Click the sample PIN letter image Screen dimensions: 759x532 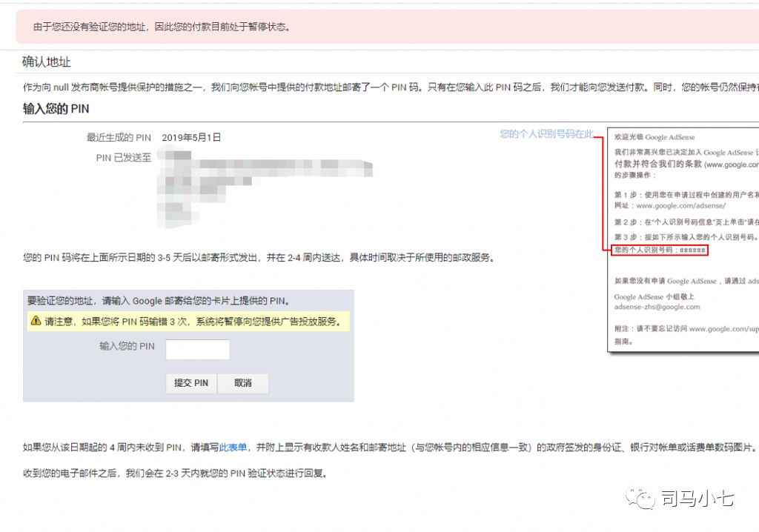click(x=683, y=240)
